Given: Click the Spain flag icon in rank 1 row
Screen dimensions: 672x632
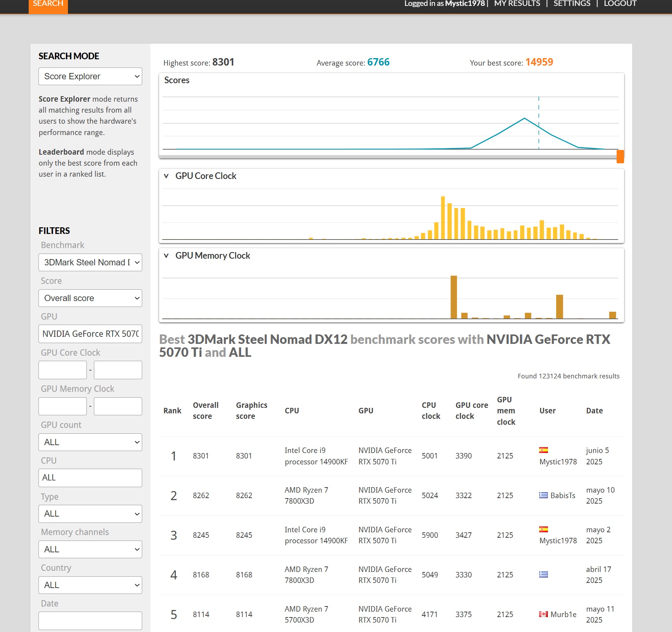Looking at the screenshot, I should 544,450.
